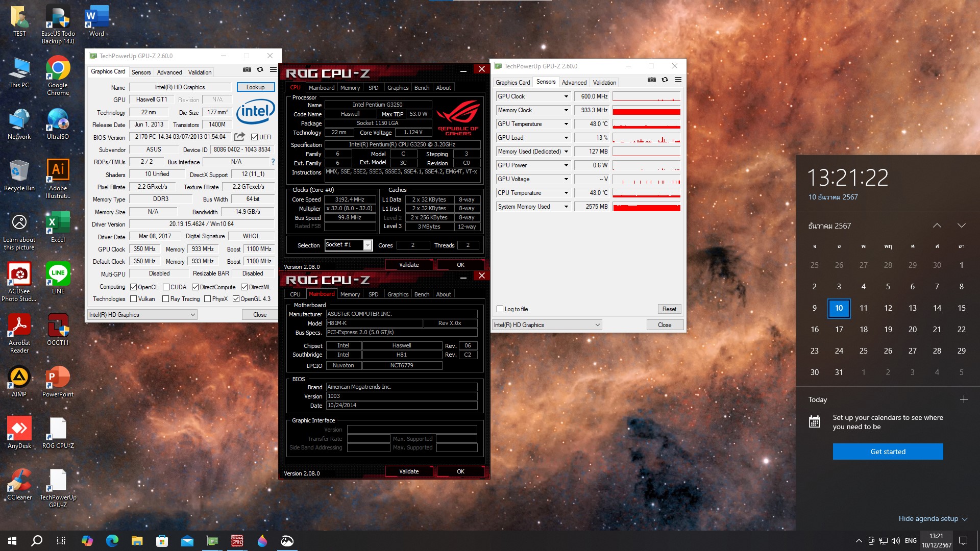Open GPU Load sensor dropdown
The height and width of the screenshot is (551, 980).
(566, 138)
